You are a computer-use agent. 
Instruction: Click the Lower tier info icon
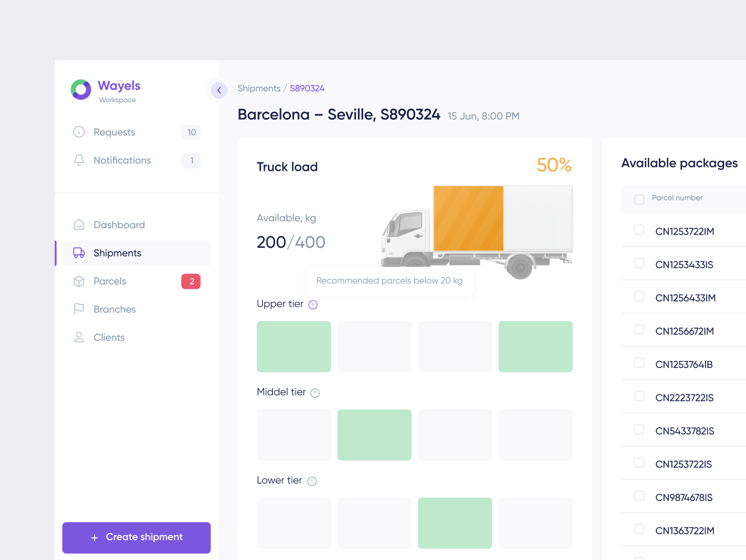(312, 481)
